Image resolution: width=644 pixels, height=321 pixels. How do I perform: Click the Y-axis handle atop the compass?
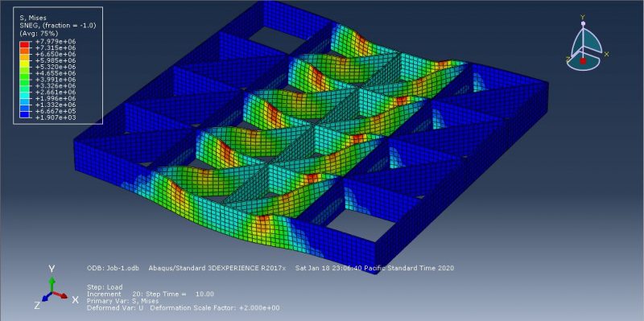coord(582,23)
